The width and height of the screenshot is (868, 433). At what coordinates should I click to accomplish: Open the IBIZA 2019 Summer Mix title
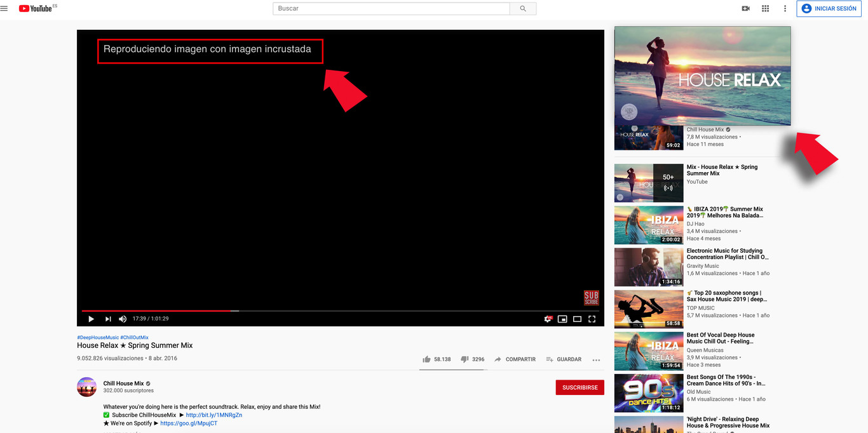pyautogui.click(x=724, y=212)
